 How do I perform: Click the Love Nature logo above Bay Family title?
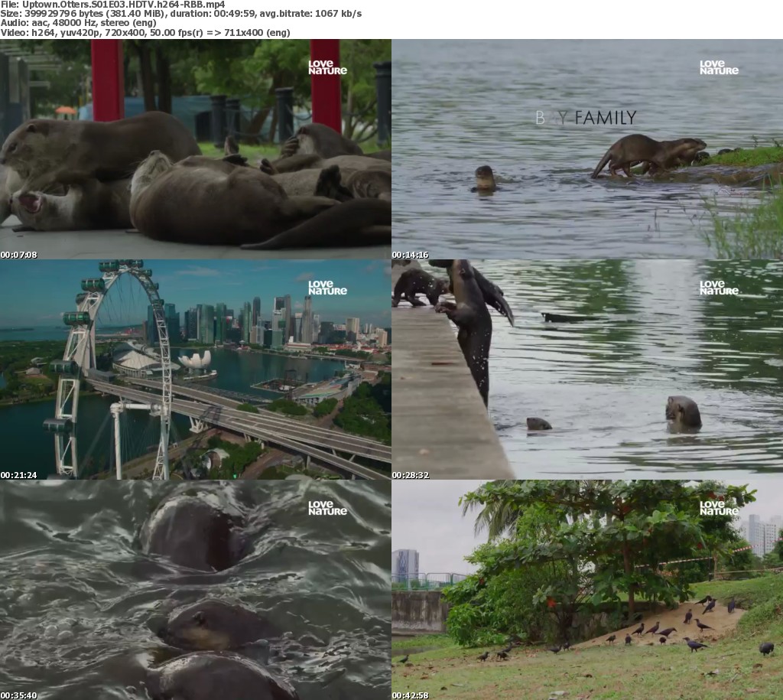(719, 67)
